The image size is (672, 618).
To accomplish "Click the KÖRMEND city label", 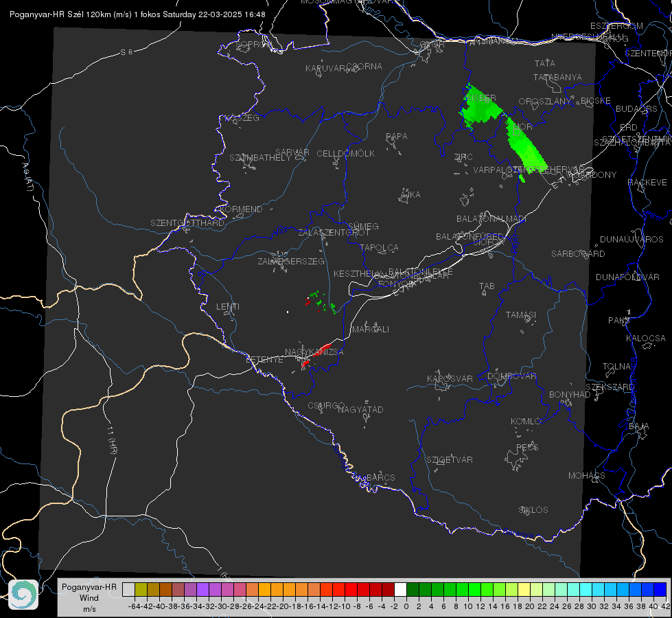I will coord(242,209).
